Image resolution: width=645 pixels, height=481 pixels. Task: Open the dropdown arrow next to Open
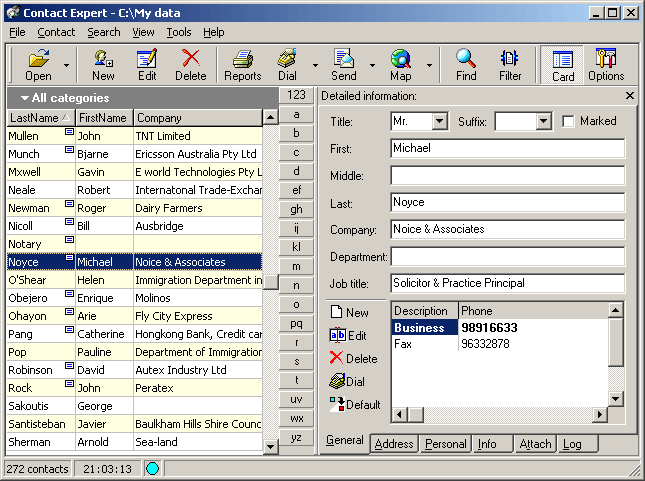pos(66,65)
